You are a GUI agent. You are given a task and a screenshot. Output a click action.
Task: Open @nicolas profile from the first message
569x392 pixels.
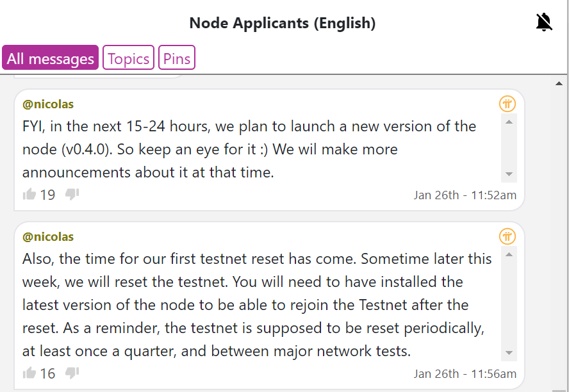pos(48,104)
